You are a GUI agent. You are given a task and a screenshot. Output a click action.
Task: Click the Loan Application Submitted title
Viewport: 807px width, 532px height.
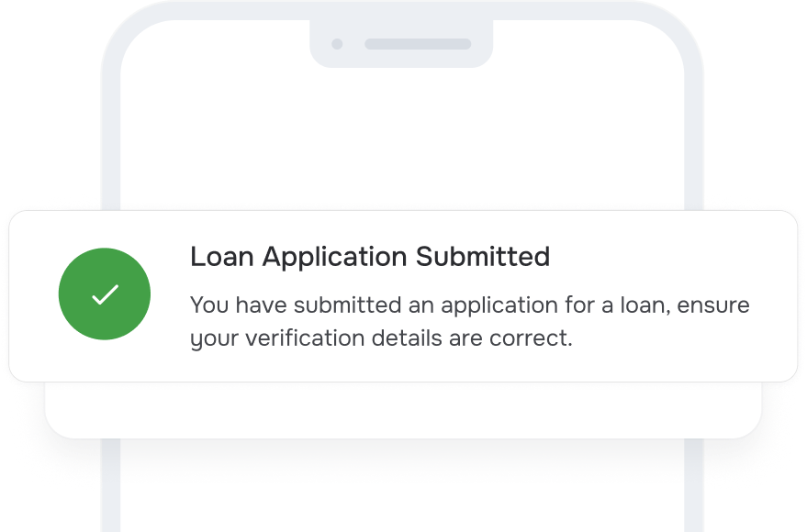point(369,257)
